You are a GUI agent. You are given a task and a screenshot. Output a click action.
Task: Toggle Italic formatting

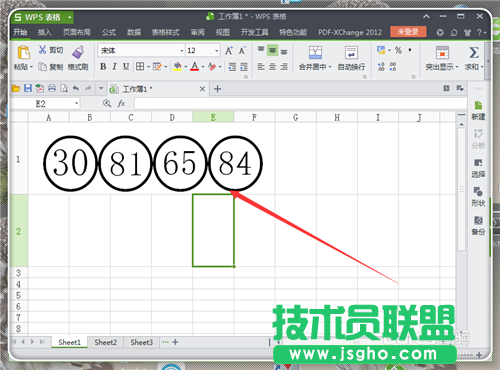(x=114, y=67)
